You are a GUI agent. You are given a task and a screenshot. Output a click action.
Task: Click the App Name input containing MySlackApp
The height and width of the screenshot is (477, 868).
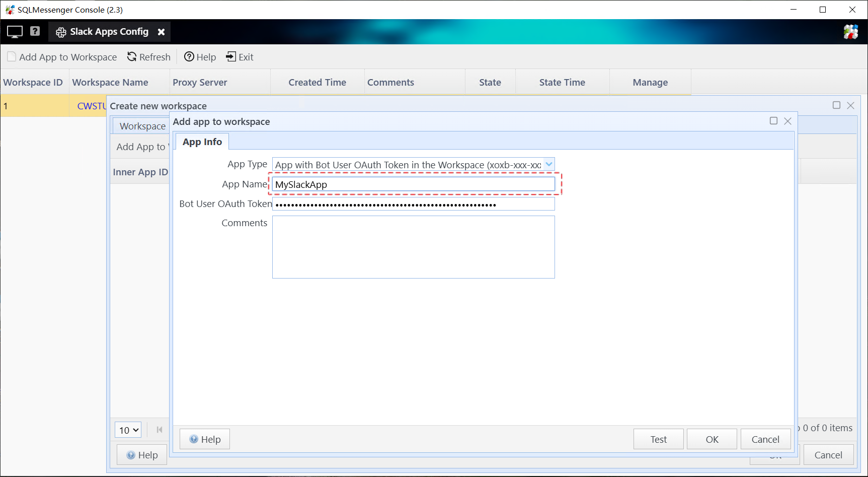click(413, 184)
